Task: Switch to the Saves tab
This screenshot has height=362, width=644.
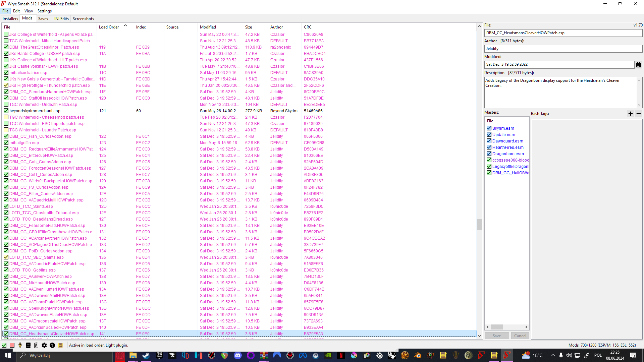Action: click(x=43, y=19)
